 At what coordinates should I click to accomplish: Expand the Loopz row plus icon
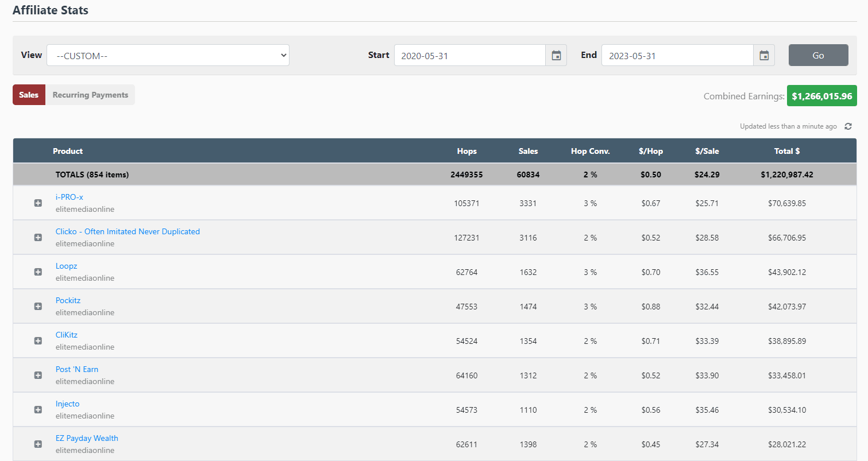tap(38, 272)
